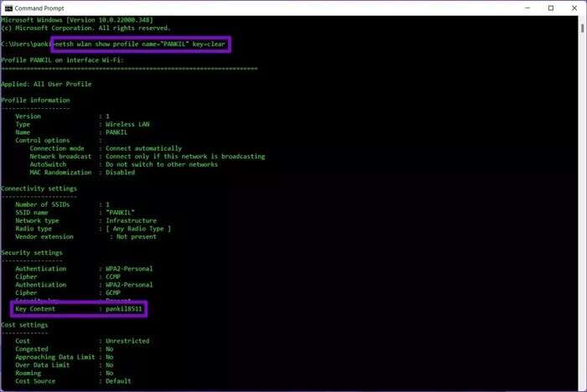Close the Command Prompt window
The image size is (587, 392).
click(574, 8)
